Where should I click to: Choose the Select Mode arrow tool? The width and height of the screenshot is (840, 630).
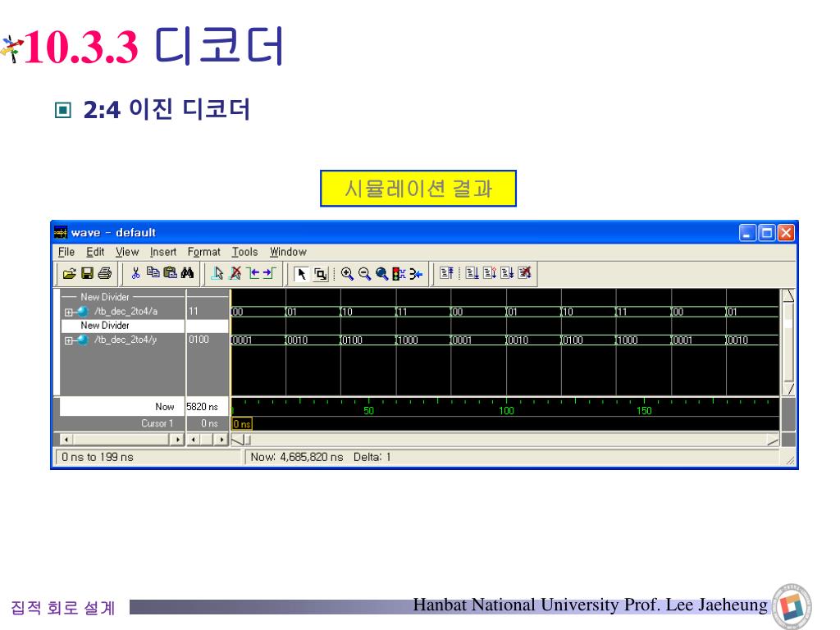point(302,274)
